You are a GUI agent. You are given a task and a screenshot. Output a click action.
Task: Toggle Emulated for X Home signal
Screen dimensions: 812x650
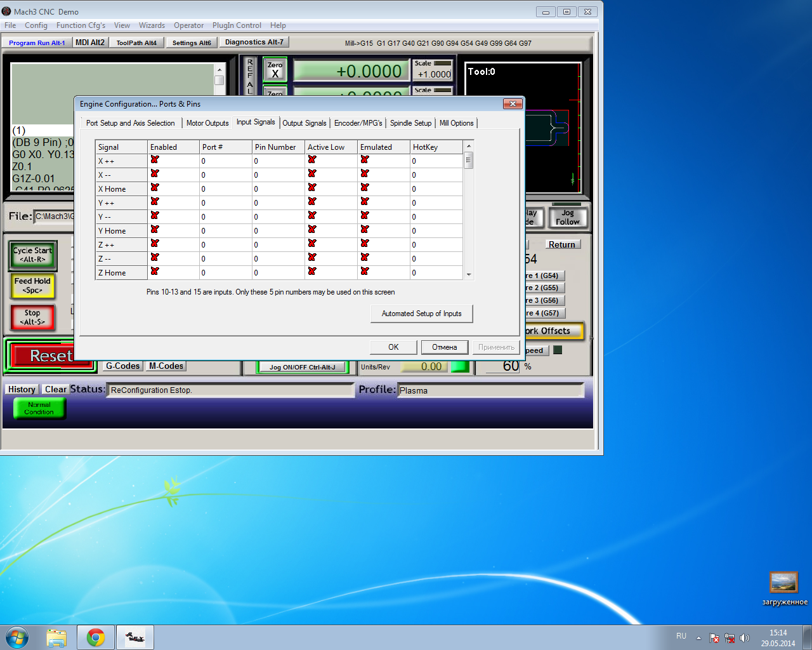tap(365, 188)
